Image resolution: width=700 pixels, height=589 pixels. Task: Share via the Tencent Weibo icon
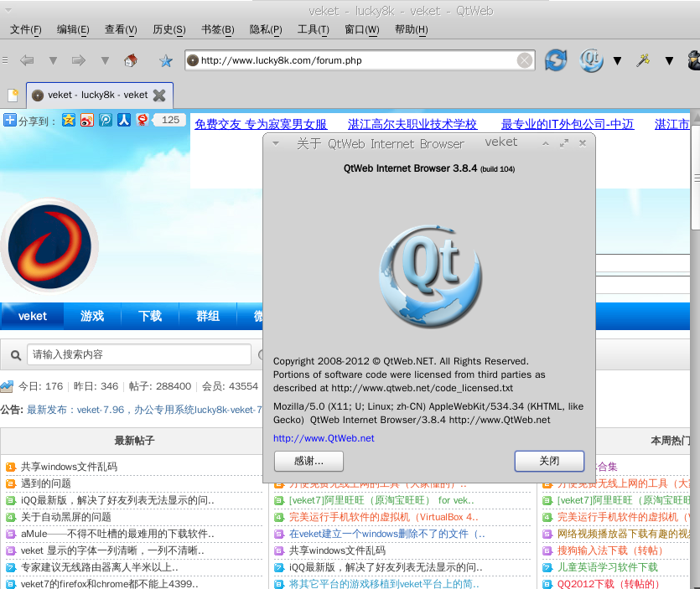click(106, 120)
